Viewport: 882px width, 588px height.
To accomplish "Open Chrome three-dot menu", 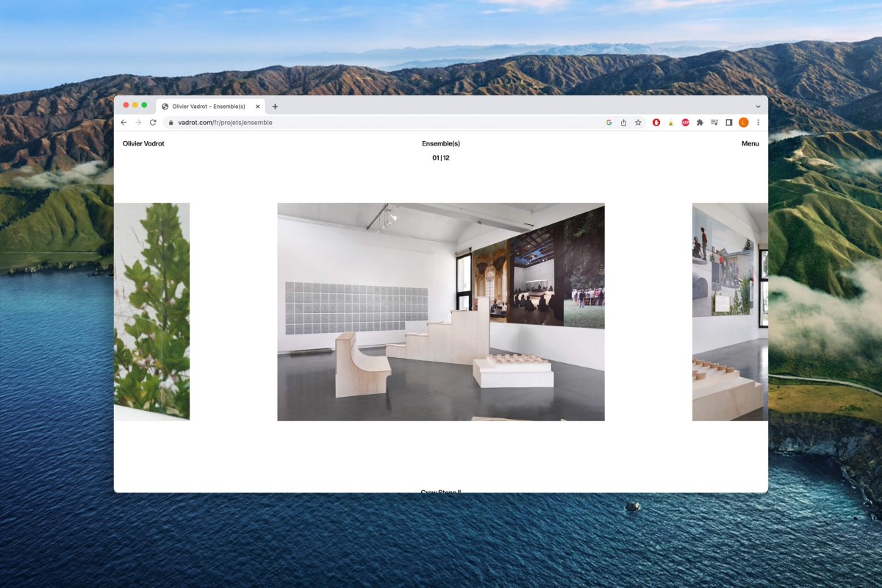I will tap(758, 123).
